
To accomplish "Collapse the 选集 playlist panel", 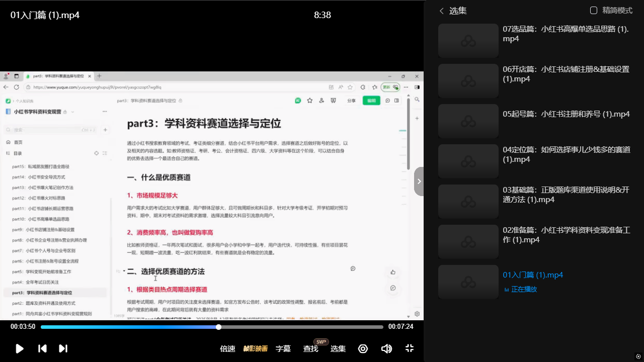I will pyautogui.click(x=419, y=182).
